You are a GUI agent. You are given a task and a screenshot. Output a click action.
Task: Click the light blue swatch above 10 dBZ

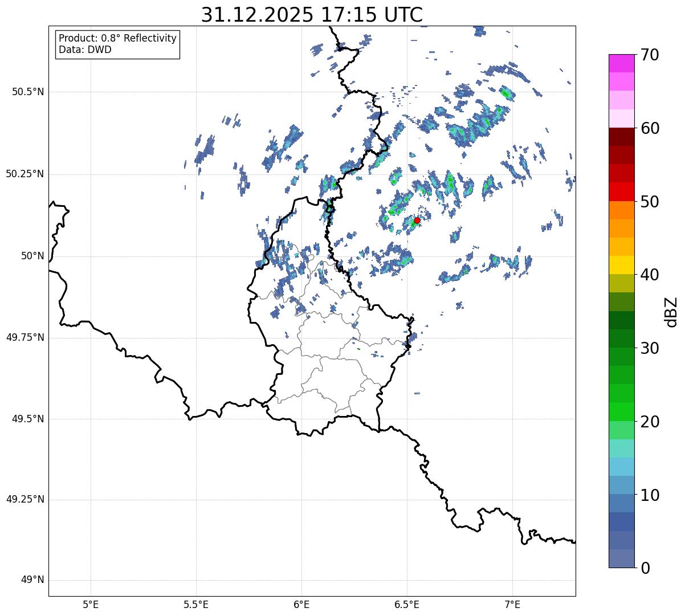point(621,485)
